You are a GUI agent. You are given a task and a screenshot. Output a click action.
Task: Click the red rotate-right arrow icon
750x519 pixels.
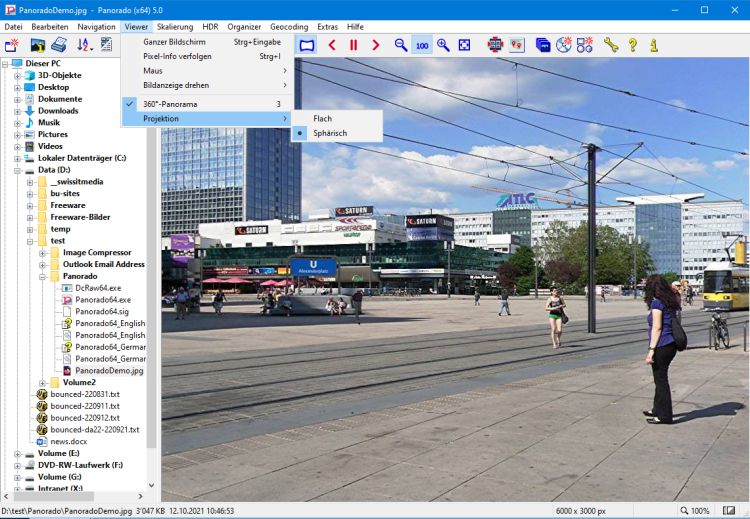[376, 45]
